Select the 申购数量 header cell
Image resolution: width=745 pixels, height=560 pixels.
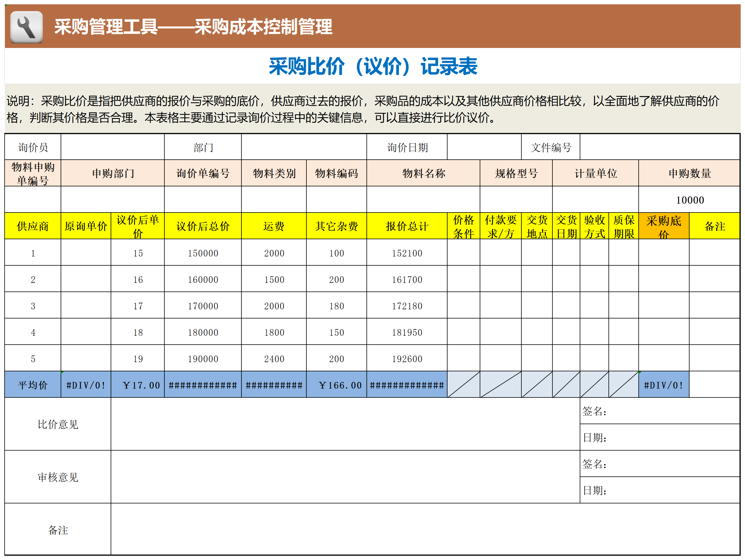pos(690,173)
